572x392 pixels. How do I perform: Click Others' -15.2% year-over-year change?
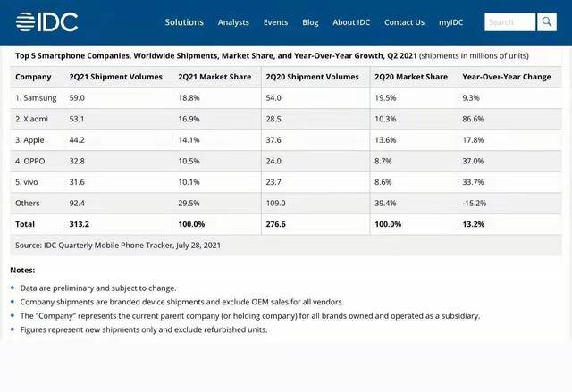pos(475,203)
